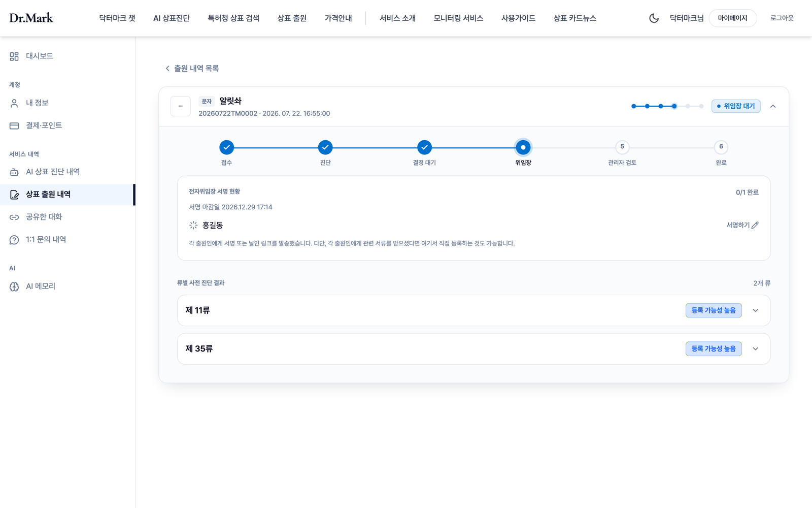Viewport: 812px width, 508px height.
Task: Toggle dark mode moon icon
Action: pyautogui.click(x=654, y=18)
